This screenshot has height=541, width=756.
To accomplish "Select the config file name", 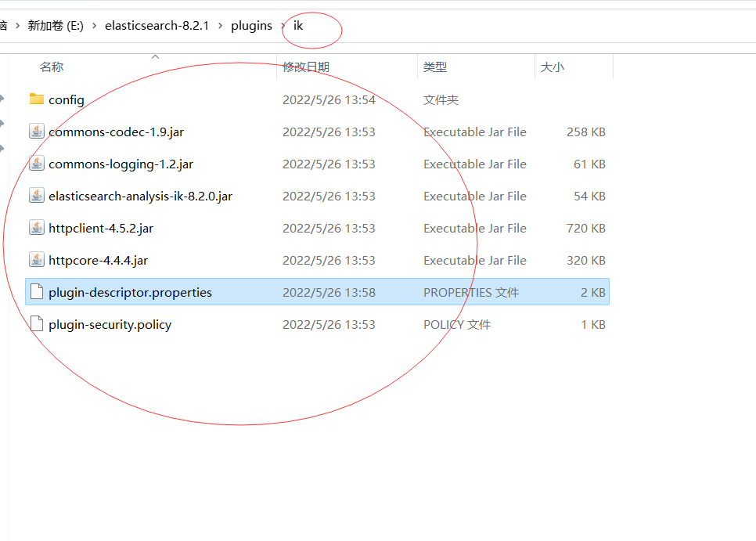I will 66,99.
